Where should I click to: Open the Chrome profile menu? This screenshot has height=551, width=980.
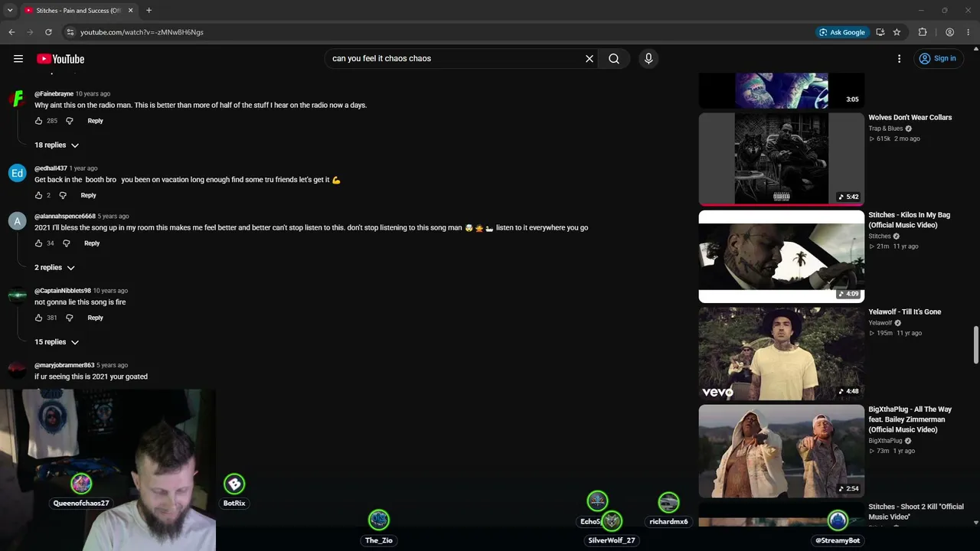(x=949, y=32)
